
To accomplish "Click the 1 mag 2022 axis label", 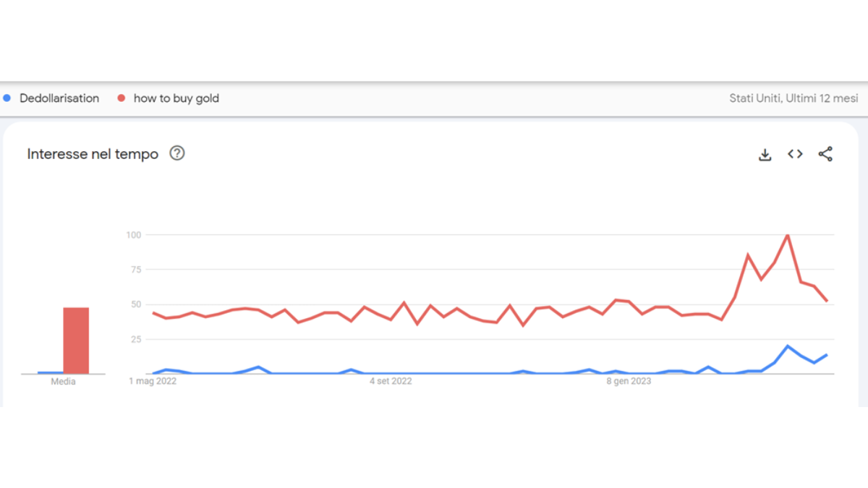I will point(153,381).
